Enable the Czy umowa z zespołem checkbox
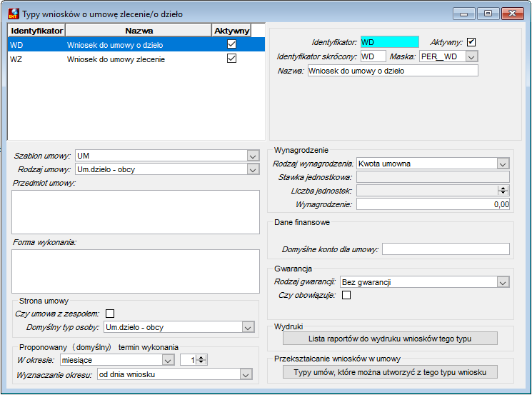Image resolution: width=532 pixels, height=395 pixels. tap(110, 314)
